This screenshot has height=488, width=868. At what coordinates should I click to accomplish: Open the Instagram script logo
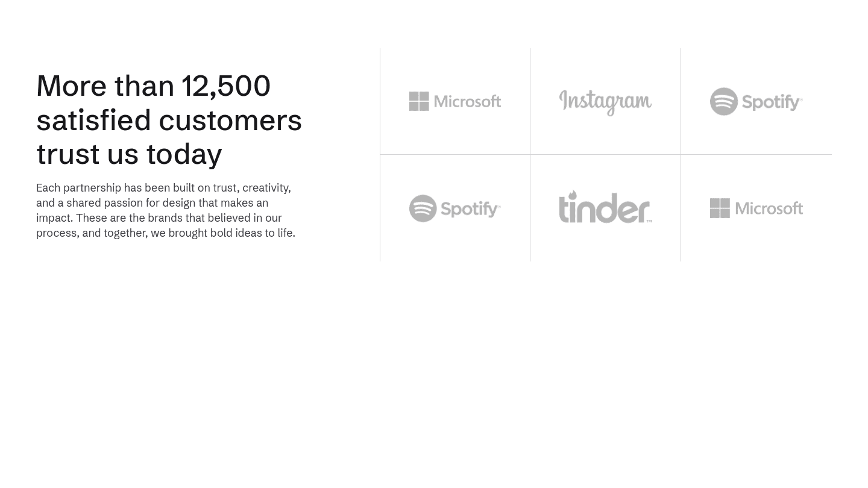[605, 102]
